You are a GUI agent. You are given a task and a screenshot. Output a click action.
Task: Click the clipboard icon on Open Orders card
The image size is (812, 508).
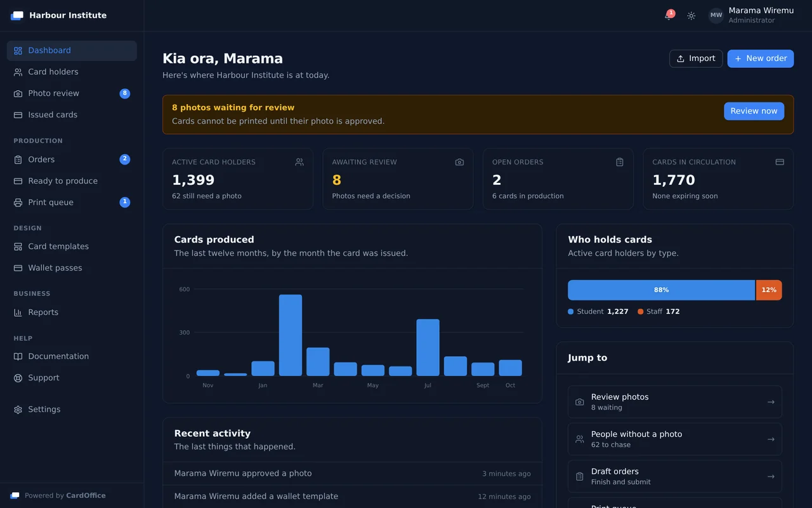(x=620, y=162)
